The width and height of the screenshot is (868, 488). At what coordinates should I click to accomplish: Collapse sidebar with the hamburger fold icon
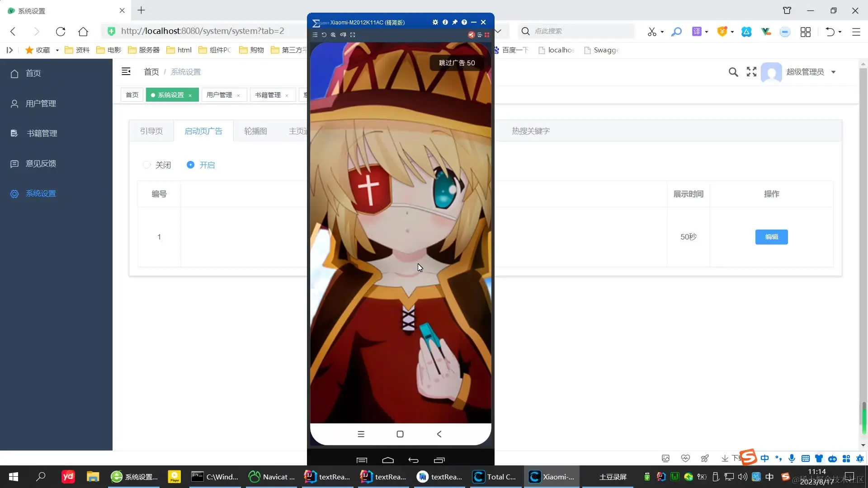click(126, 71)
